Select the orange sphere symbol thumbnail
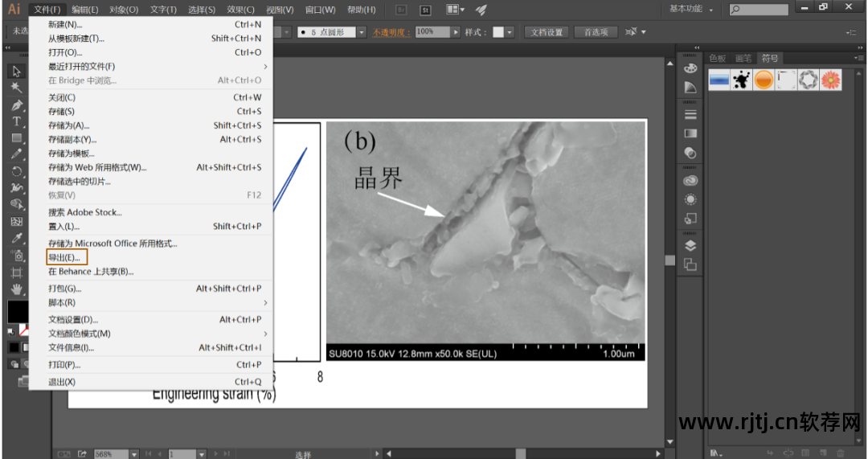This screenshot has height=459, width=868. pos(764,80)
